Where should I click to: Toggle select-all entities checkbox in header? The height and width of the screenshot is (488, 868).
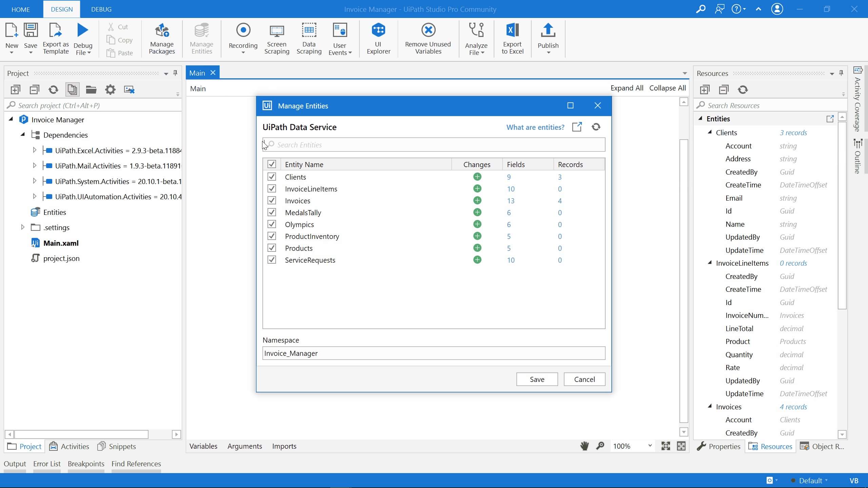pyautogui.click(x=272, y=164)
